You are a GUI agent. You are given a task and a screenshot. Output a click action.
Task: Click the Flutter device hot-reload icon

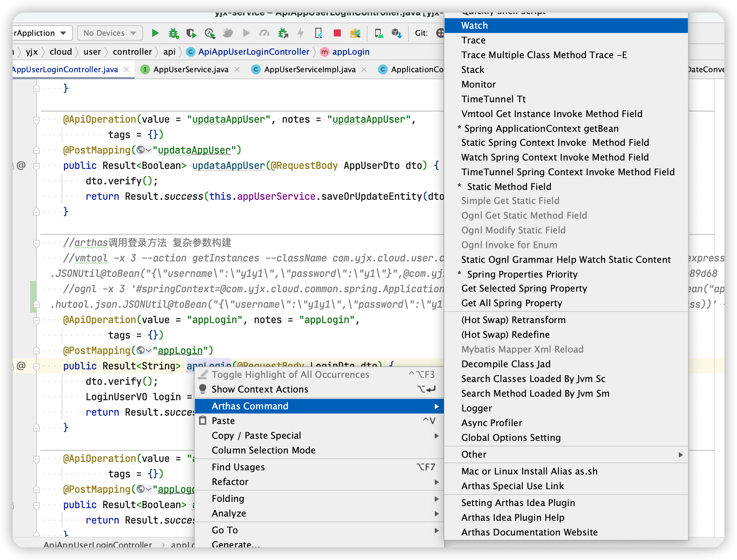click(x=319, y=33)
